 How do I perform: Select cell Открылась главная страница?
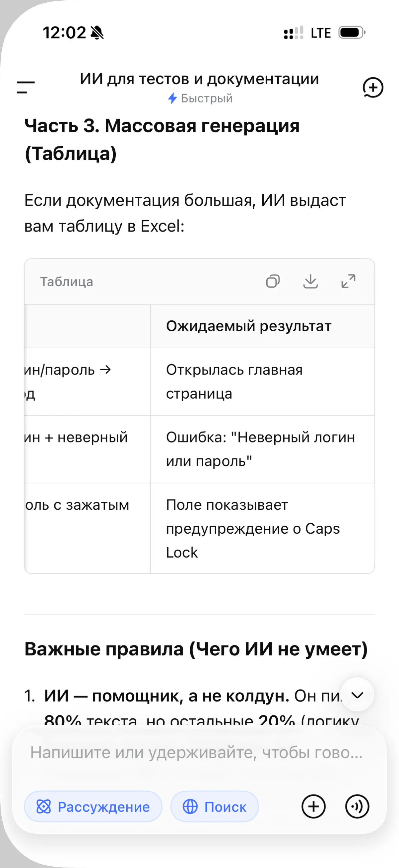(x=262, y=382)
